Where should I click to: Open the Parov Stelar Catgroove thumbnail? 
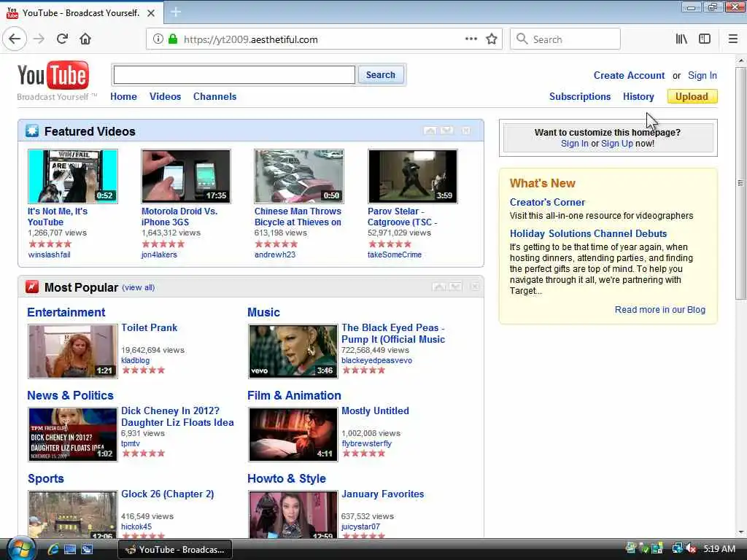point(413,176)
